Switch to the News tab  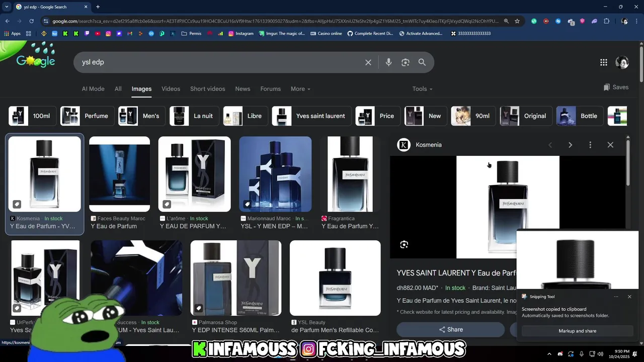pos(243,88)
